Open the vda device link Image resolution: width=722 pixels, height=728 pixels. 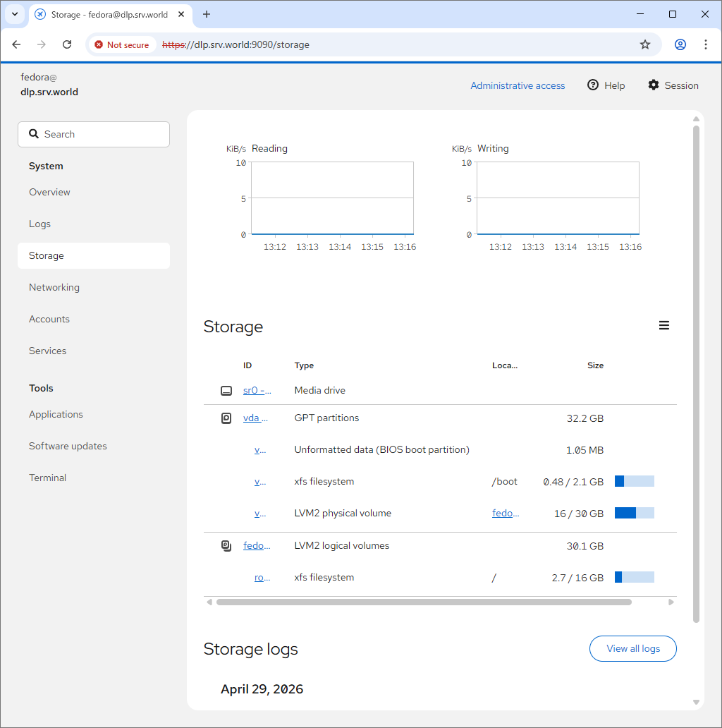[x=255, y=418]
